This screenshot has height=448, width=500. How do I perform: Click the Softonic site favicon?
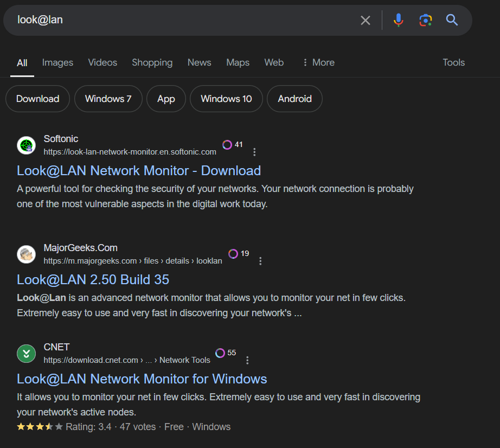[x=26, y=145]
